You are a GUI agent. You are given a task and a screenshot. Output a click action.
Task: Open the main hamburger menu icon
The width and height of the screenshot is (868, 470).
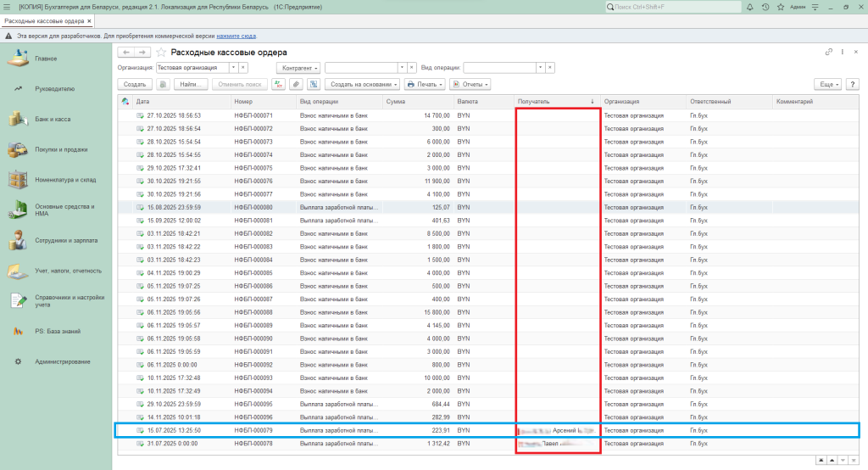tap(8, 7)
